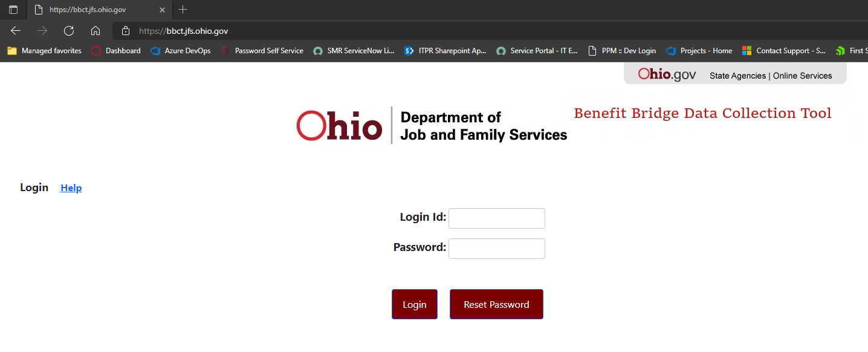This screenshot has width=868, height=352.
Task: Open the Online Services link
Action: tap(802, 76)
